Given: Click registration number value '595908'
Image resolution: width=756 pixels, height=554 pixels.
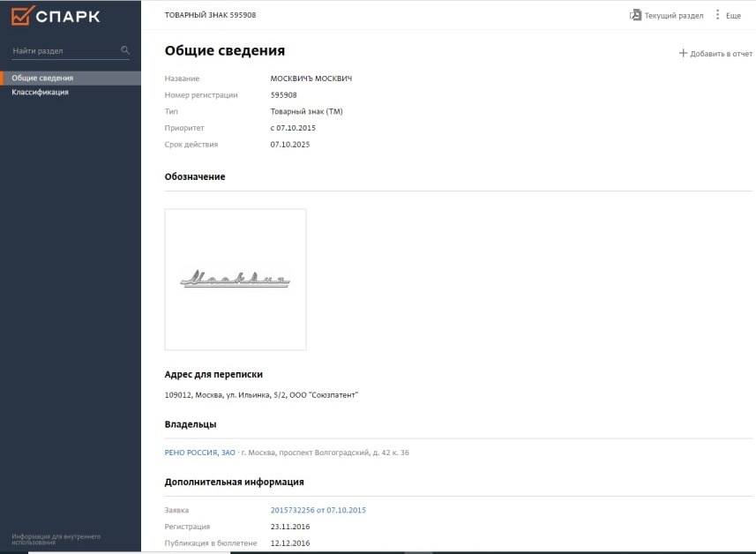Looking at the screenshot, I should [x=283, y=95].
